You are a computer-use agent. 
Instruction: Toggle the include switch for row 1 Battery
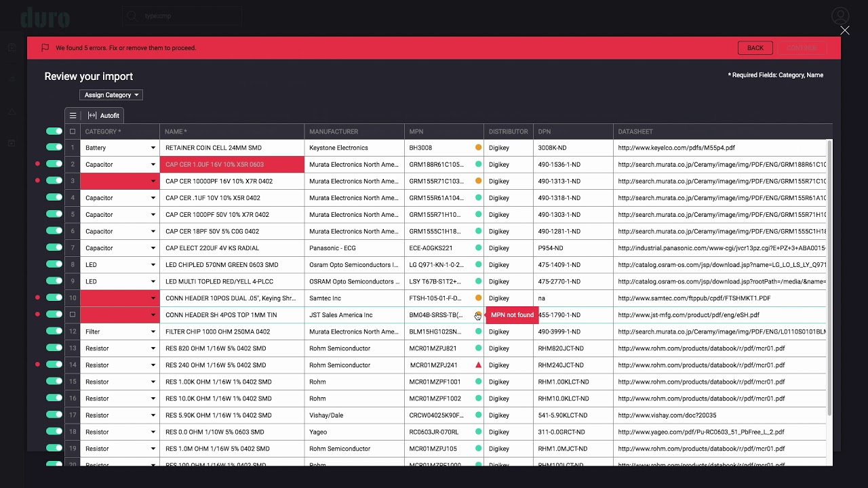click(x=54, y=147)
